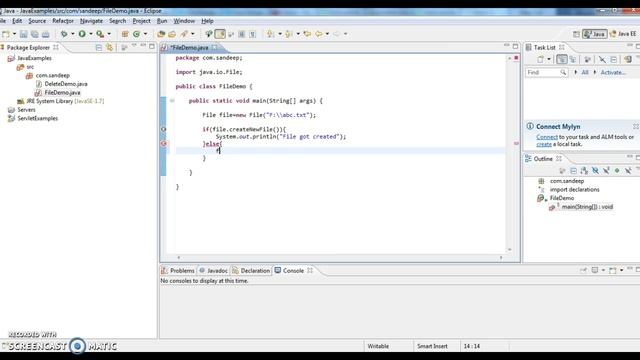The width and height of the screenshot is (640, 360).
Task: Select main(String[]) : void in Outline
Action: click(x=587, y=207)
